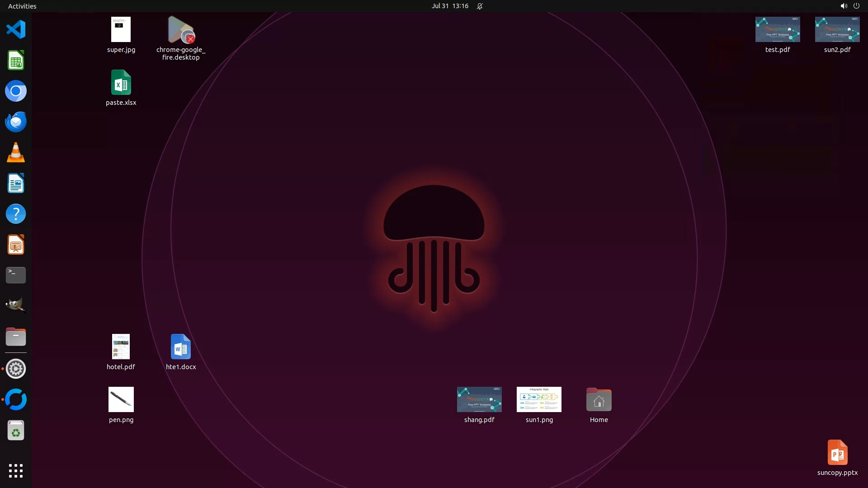Launch LibreOffice Calc from the dock
This screenshot has height=488, width=868.
coord(16,61)
